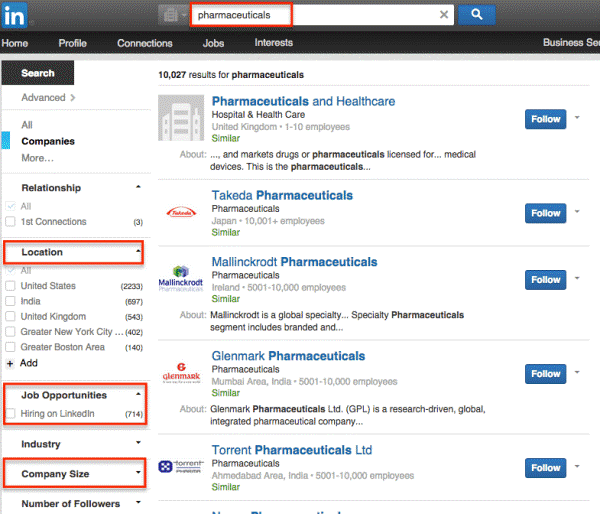Check the Greater New York City filter

[10, 332]
